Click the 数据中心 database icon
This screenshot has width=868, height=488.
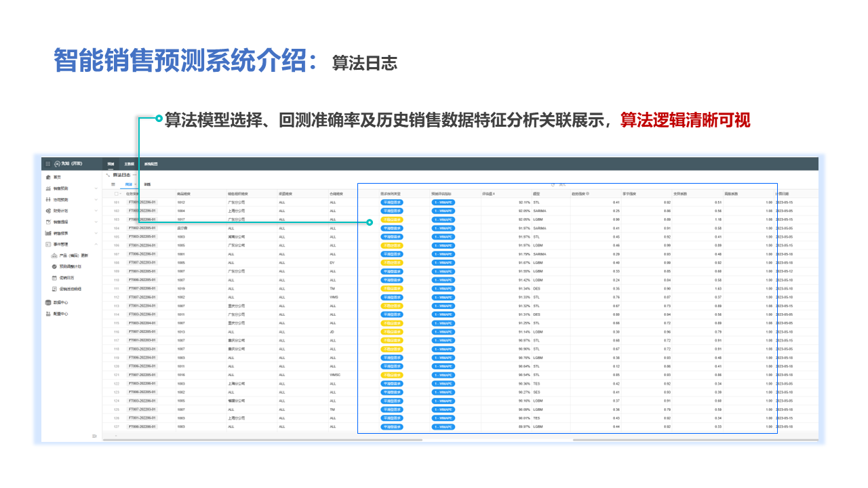click(47, 303)
